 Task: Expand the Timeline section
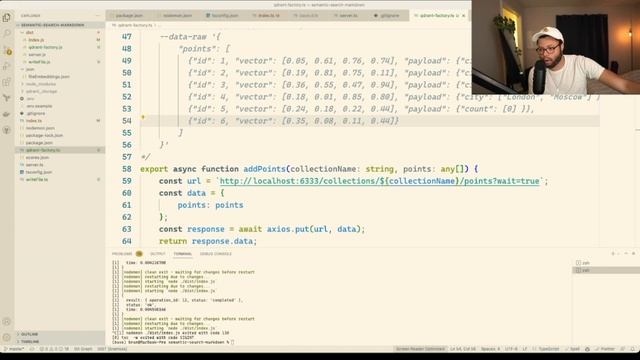click(x=60, y=341)
